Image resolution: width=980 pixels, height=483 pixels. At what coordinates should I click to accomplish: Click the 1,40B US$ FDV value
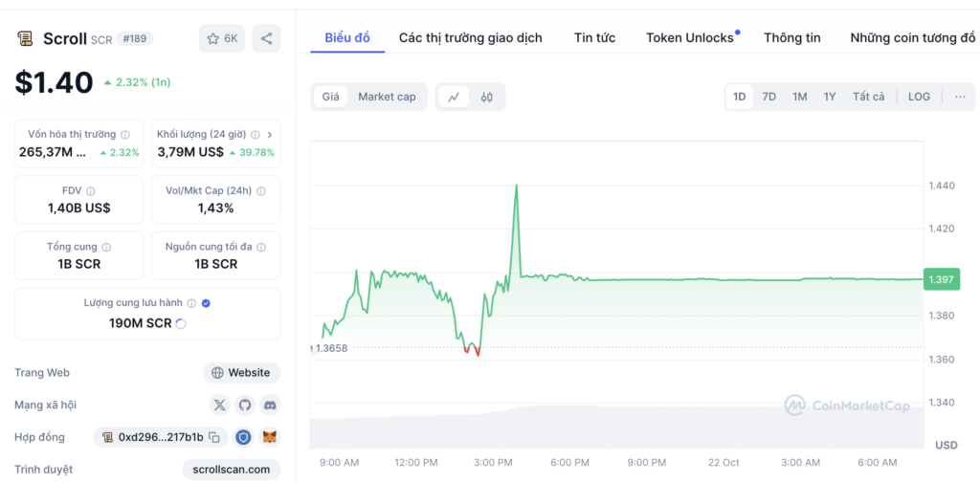coord(78,209)
